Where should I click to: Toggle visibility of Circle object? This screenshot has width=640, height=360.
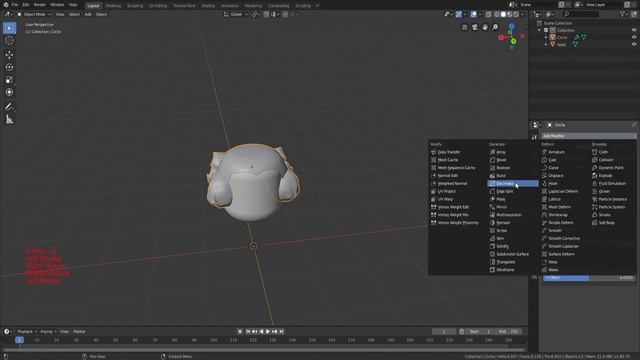pos(634,37)
